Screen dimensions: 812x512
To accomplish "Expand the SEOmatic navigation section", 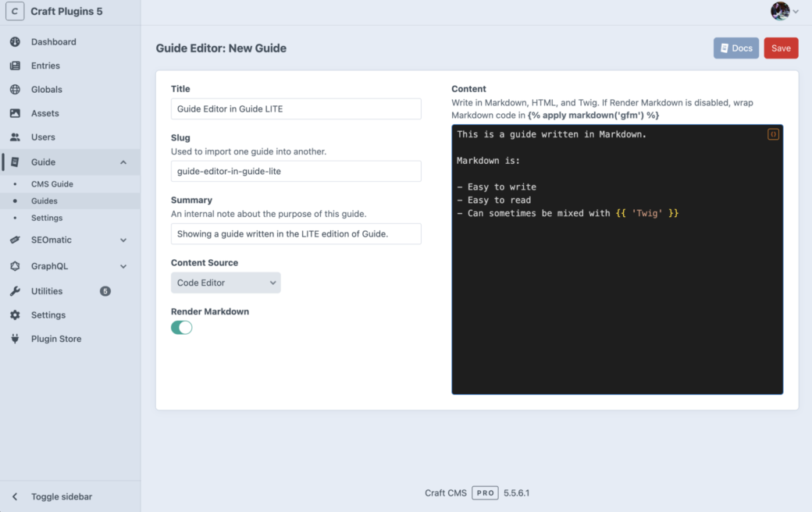I will pyautogui.click(x=123, y=240).
